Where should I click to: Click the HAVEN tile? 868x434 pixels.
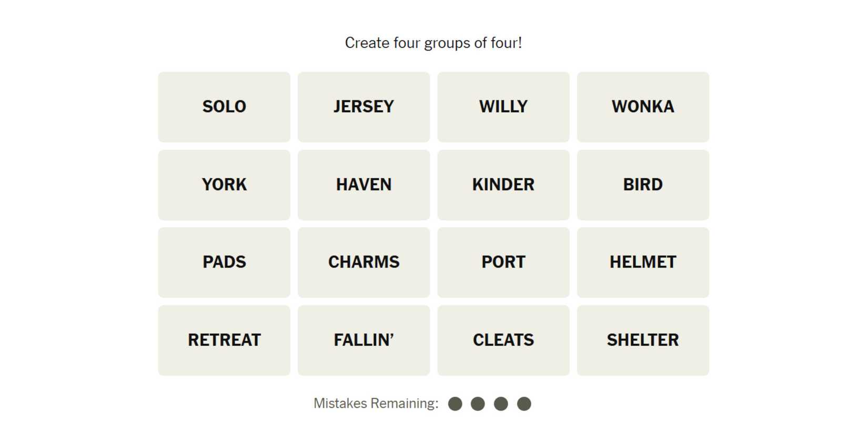pyautogui.click(x=364, y=185)
